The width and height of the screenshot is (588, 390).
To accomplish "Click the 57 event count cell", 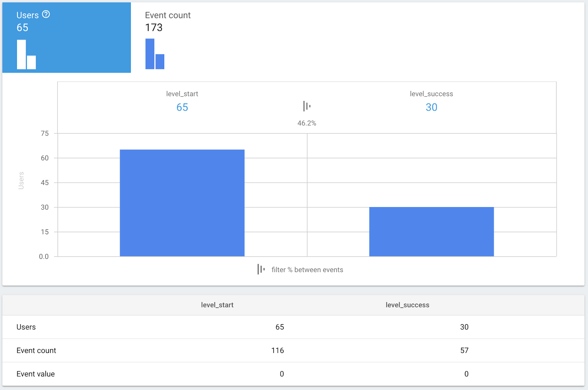I will [464, 350].
